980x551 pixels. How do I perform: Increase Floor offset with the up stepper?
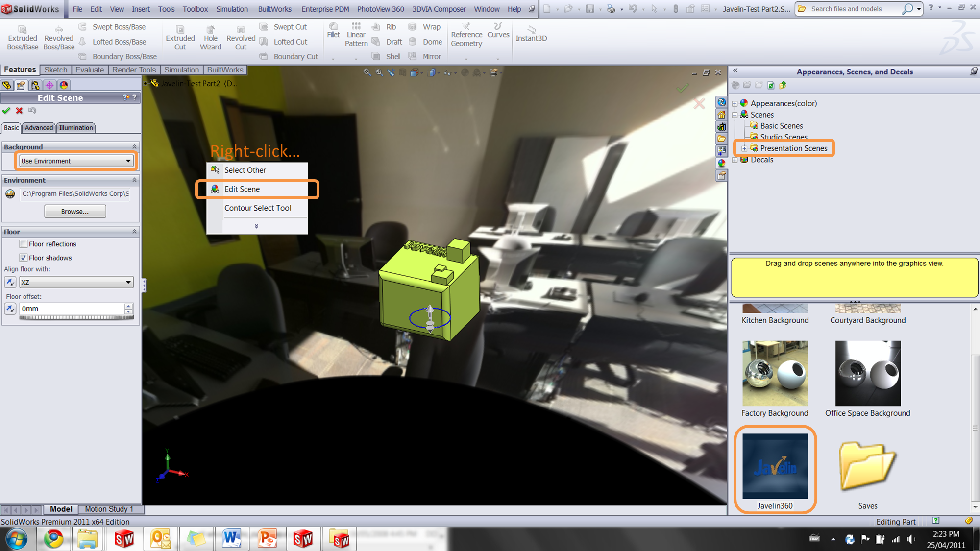coord(128,306)
